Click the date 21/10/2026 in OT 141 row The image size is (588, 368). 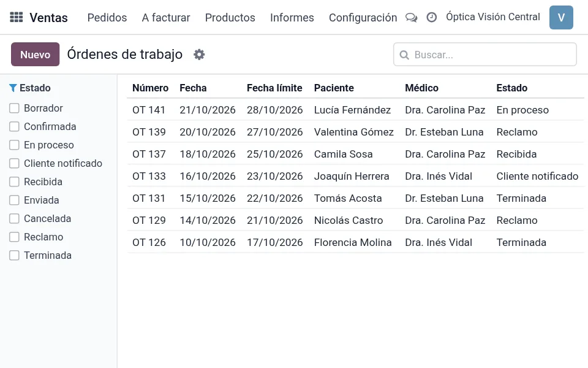point(208,110)
